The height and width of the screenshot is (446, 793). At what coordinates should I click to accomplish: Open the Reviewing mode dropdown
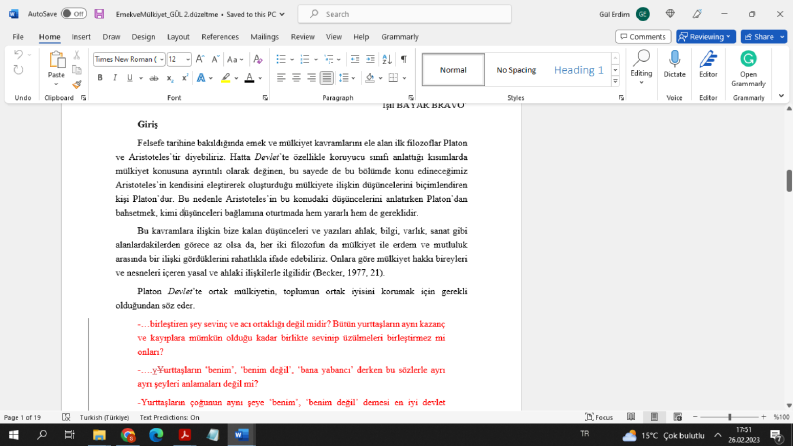(706, 36)
